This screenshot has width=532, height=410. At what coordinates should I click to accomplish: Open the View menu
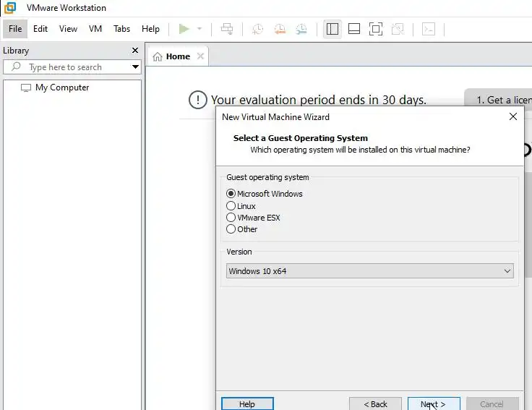(68, 29)
